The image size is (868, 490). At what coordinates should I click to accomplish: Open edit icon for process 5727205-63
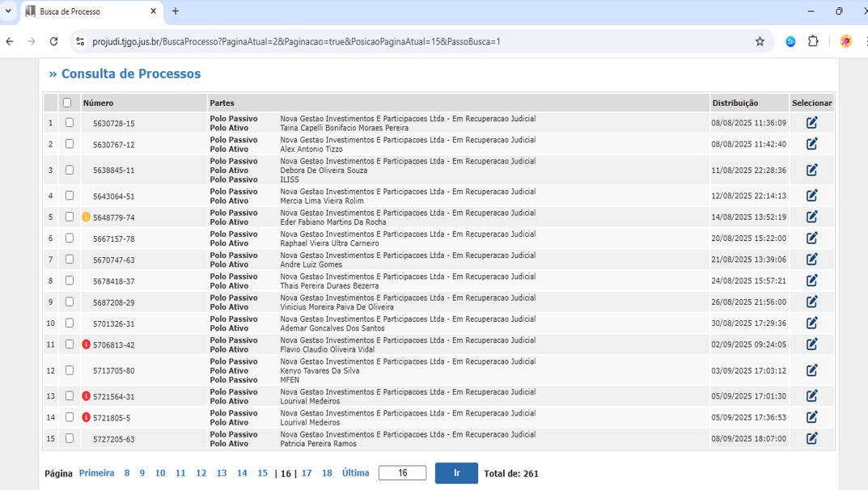coord(811,438)
